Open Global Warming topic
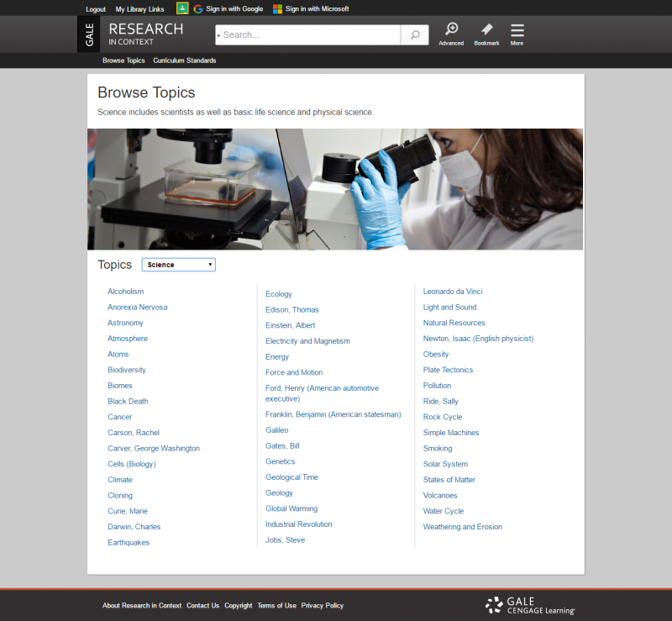This screenshot has width=672, height=621. click(x=291, y=508)
